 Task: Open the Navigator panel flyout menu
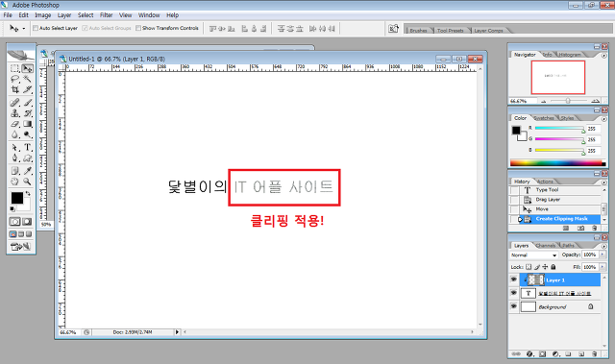tap(604, 56)
